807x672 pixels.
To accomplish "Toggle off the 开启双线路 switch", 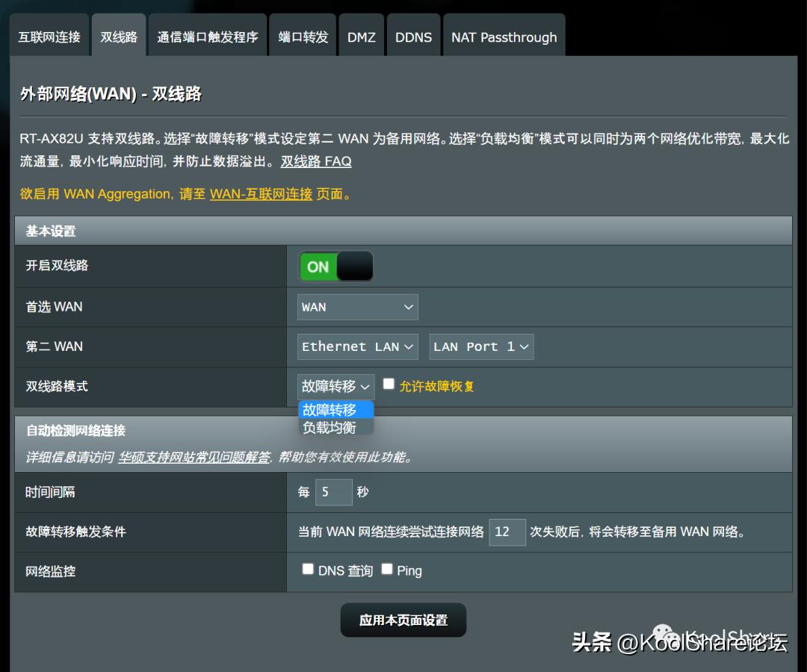I will (x=336, y=266).
